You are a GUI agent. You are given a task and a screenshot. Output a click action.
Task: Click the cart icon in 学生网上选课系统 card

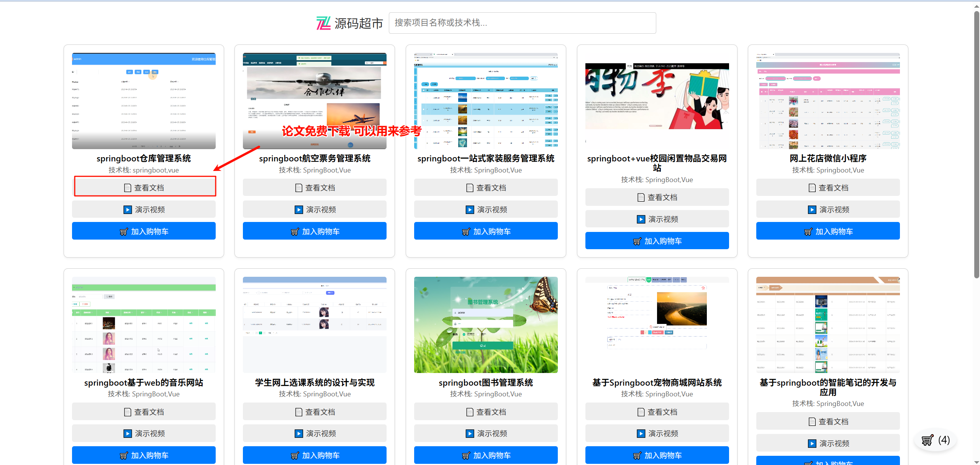(x=295, y=456)
